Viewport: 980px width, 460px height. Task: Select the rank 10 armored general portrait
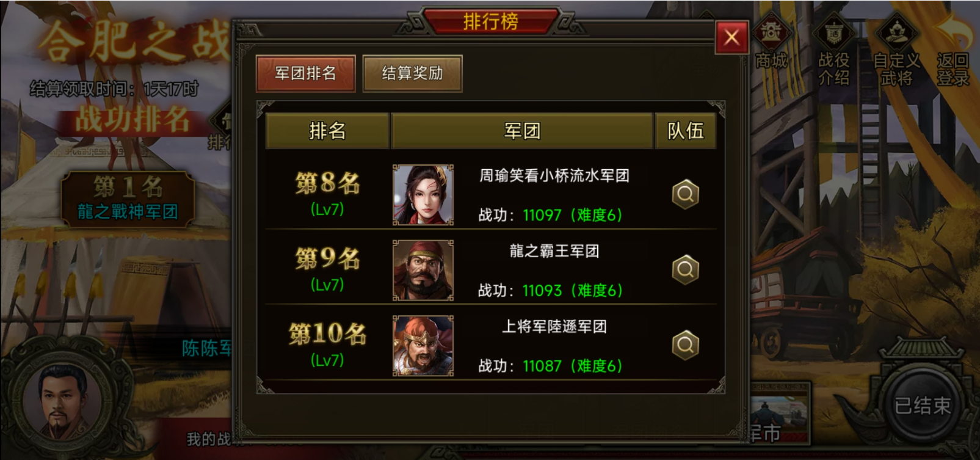coord(423,346)
